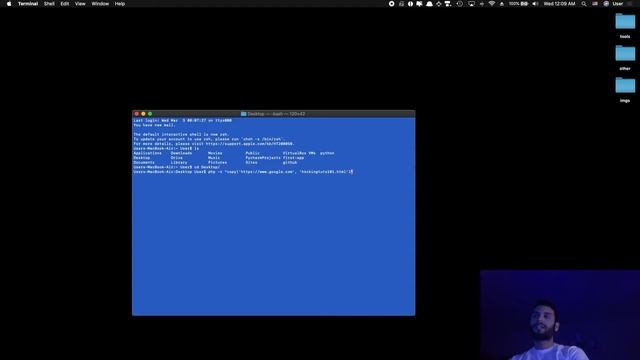The height and width of the screenshot is (360, 640).
Task: Click the VirtualBox VMs entry in ls output
Action: point(299,153)
